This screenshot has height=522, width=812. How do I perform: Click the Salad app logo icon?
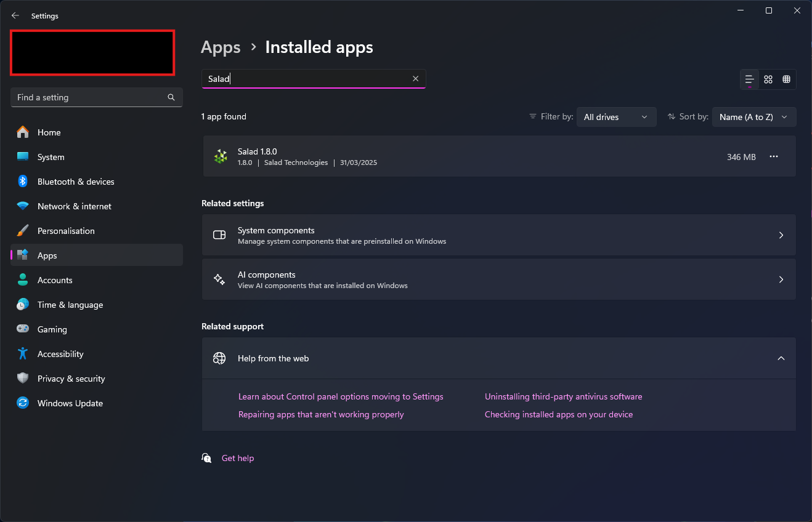click(220, 156)
